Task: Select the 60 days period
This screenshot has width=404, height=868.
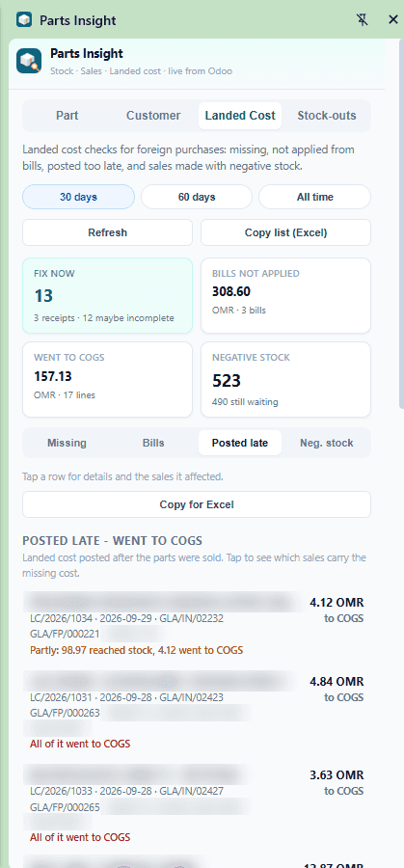Action: point(197,197)
